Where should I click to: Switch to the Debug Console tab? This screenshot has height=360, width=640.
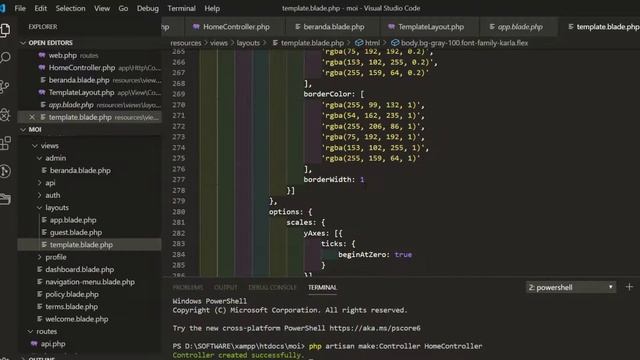point(272,287)
